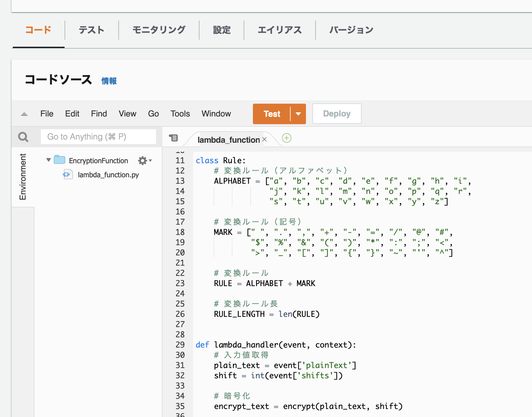Click the EncryptionFunction folder icon
The image size is (532, 417).
[59, 160]
